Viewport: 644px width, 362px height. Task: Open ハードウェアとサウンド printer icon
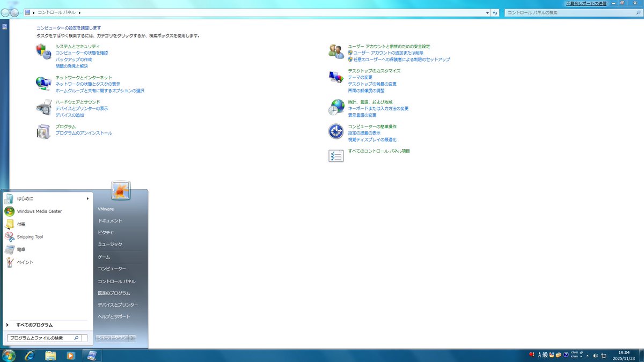point(43,106)
